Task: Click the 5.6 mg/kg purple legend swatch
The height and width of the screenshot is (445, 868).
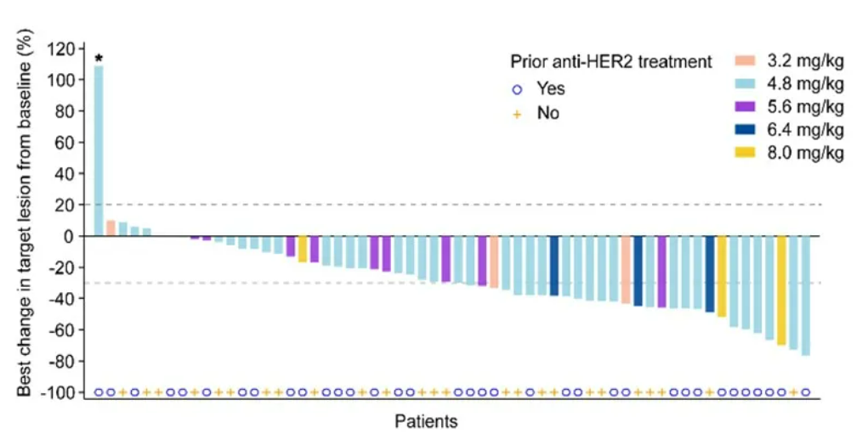Action: coord(745,107)
